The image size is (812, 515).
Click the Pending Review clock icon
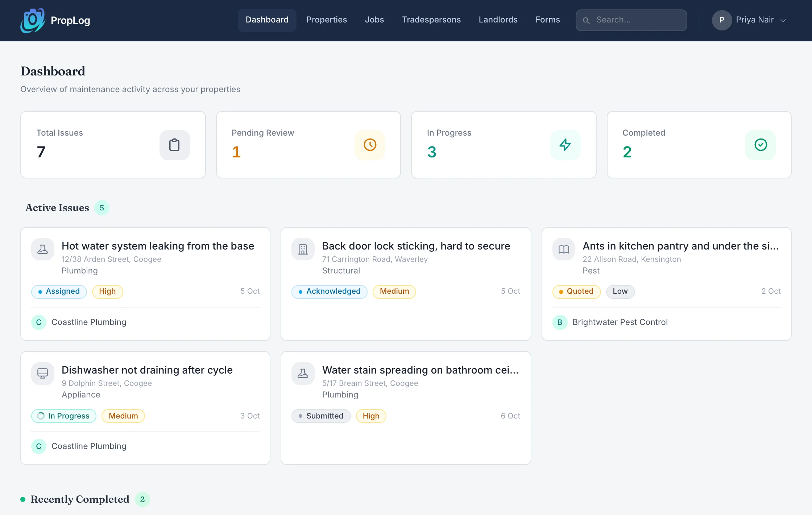click(370, 145)
